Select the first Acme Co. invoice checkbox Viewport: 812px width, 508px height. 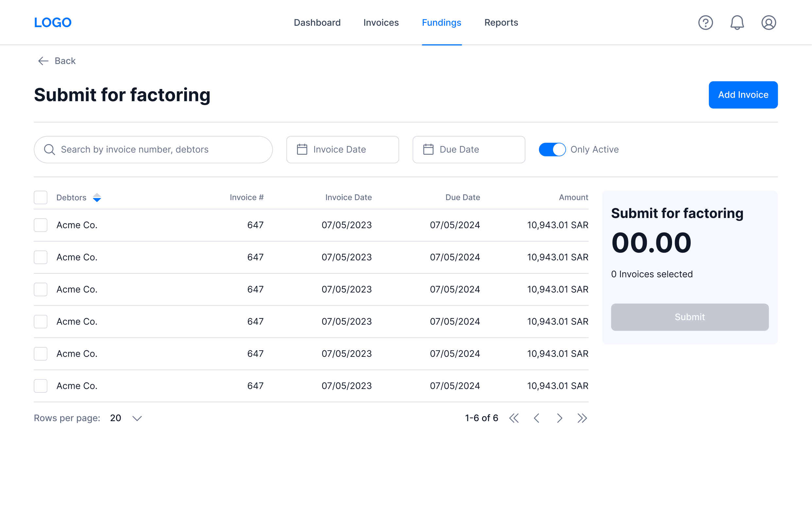(x=40, y=225)
